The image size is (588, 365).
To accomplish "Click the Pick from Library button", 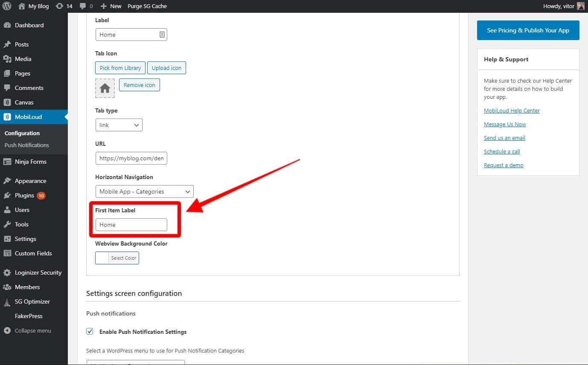I will coord(120,68).
